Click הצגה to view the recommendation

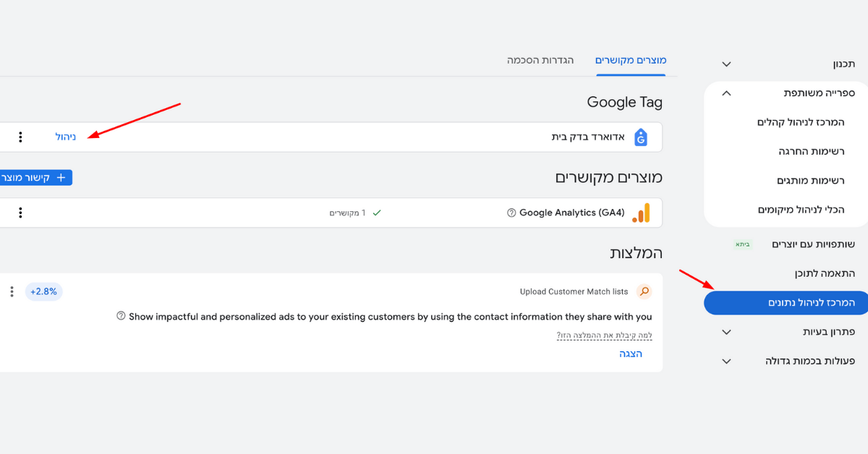click(x=631, y=354)
